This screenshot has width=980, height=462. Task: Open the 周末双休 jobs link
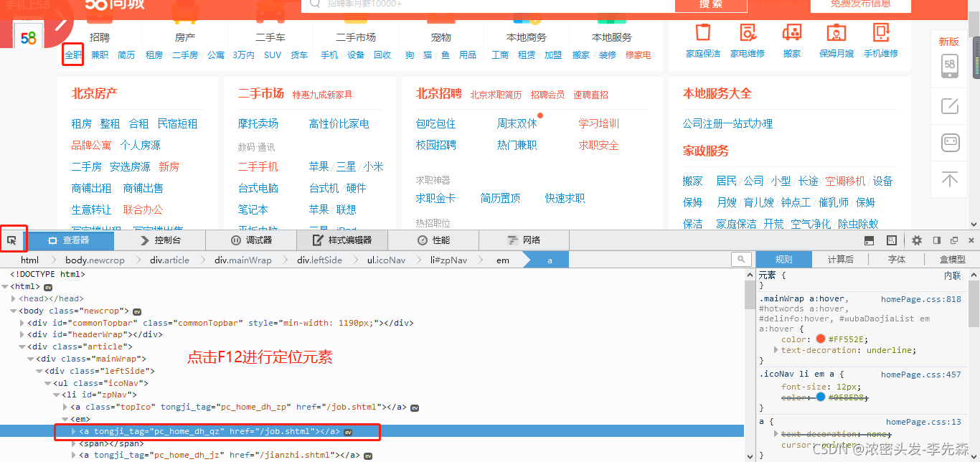[517, 124]
